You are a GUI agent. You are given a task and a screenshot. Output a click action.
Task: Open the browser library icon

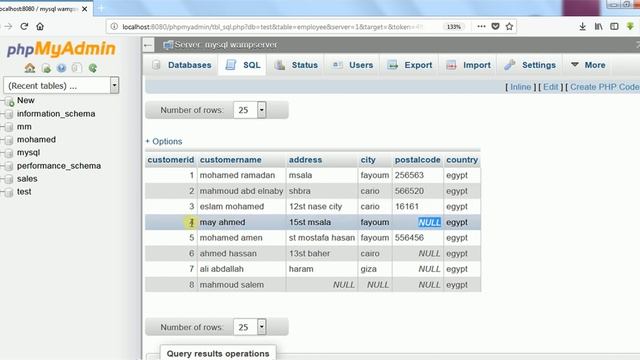[598, 27]
